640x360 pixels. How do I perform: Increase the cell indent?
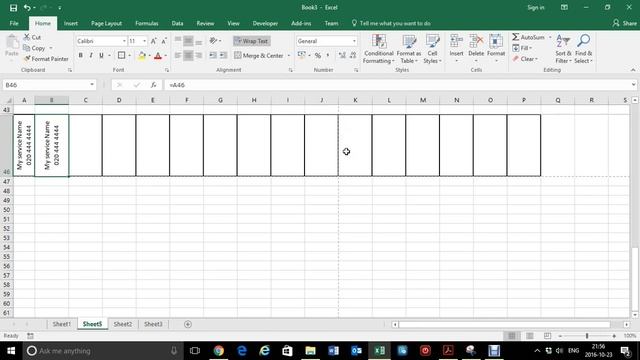click(x=223, y=56)
